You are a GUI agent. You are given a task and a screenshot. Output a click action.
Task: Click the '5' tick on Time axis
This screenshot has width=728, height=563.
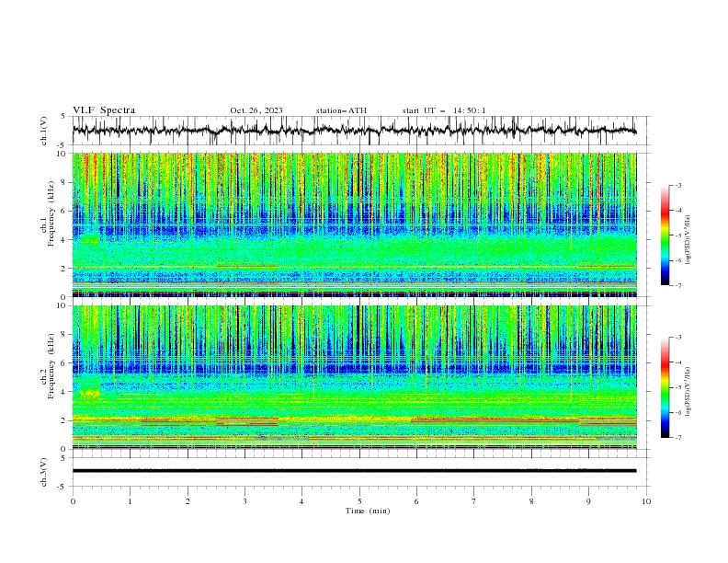click(x=359, y=501)
